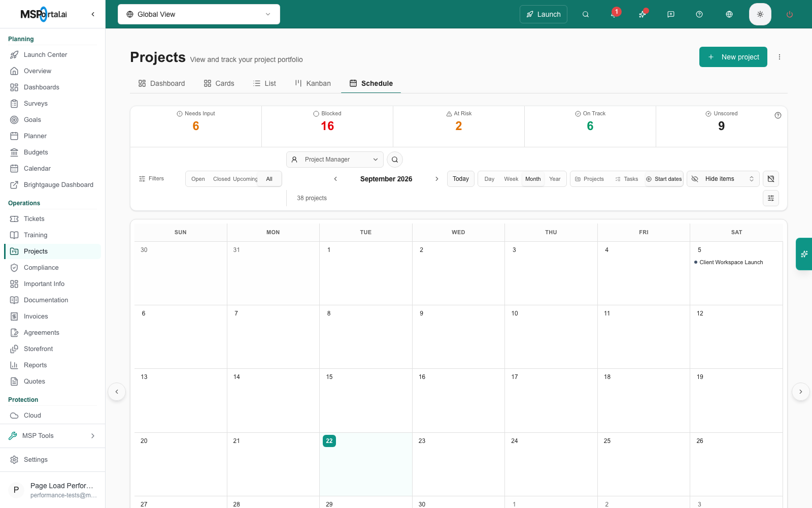
Task: Click Launch button in header
Action: tap(544, 14)
